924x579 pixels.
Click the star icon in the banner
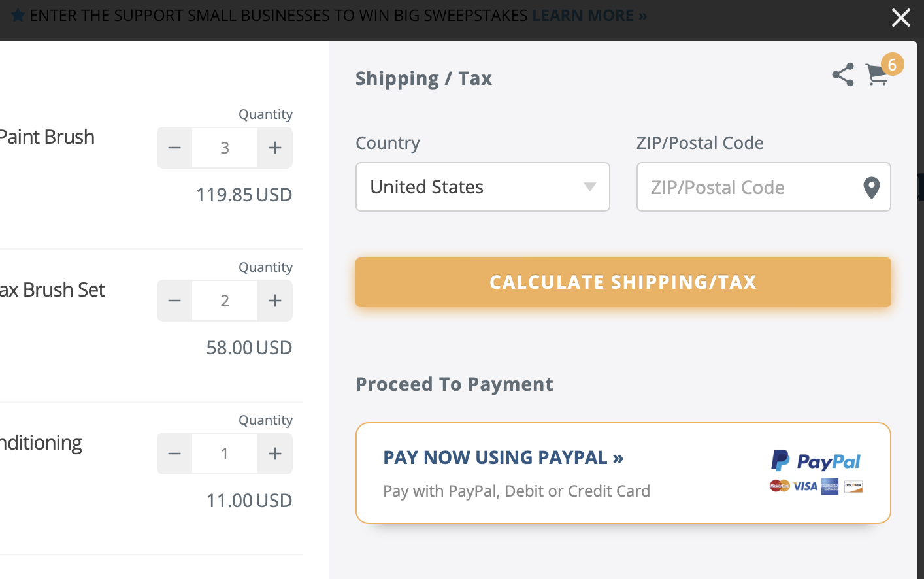click(x=18, y=15)
